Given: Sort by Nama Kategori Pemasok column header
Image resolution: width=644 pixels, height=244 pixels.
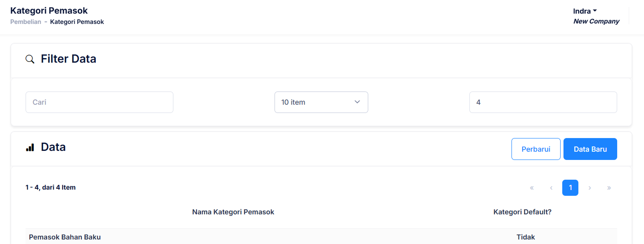Looking at the screenshot, I should point(233,212).
